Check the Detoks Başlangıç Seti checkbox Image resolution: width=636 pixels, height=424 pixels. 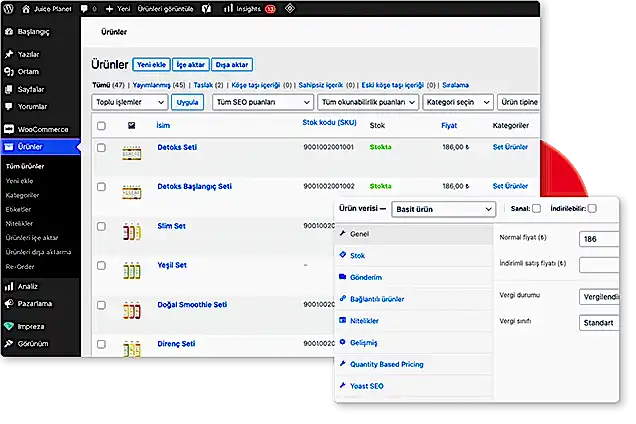[101, 187]
